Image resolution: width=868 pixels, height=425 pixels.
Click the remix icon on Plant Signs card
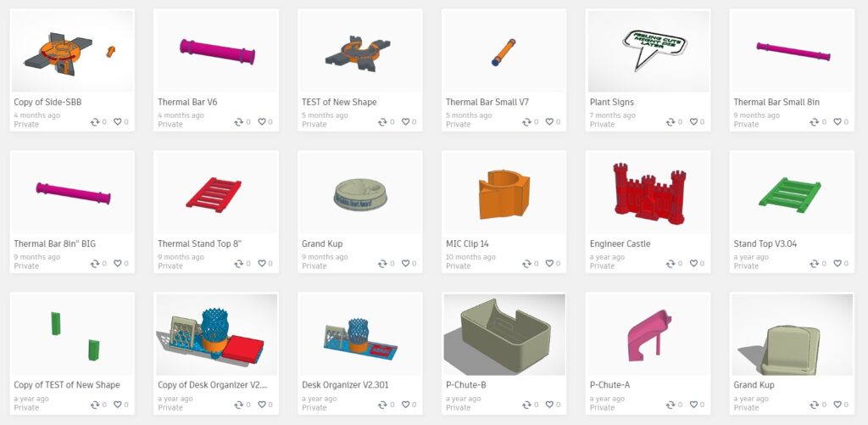[x=670, y=122]
